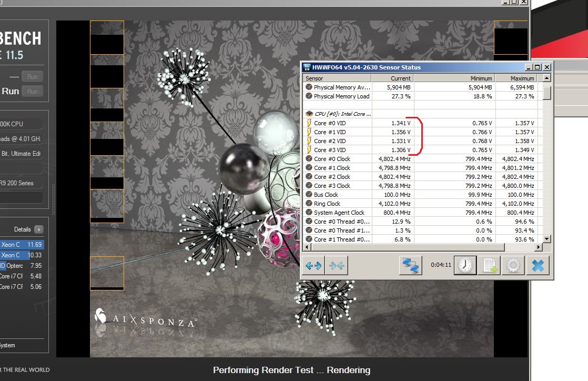
Task: Select Core #2 VID lightning icon
Action: coord(309,141)
